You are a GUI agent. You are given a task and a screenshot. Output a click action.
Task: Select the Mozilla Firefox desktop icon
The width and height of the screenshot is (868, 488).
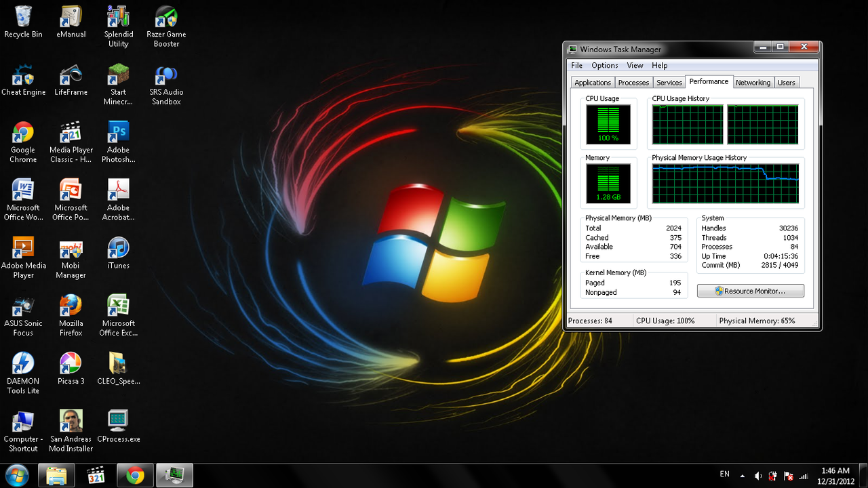tap(71, 316)
